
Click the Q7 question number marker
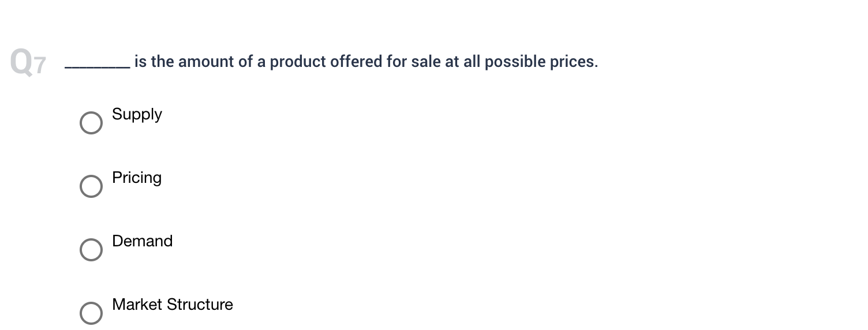28,62
